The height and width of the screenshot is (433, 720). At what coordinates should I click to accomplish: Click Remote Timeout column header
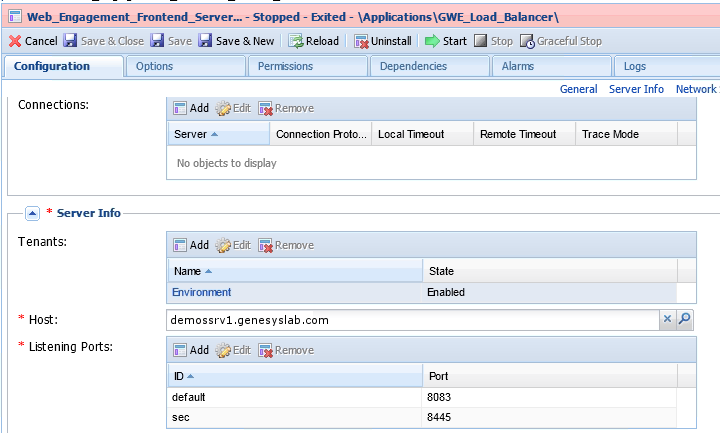(x=525, y=134)
